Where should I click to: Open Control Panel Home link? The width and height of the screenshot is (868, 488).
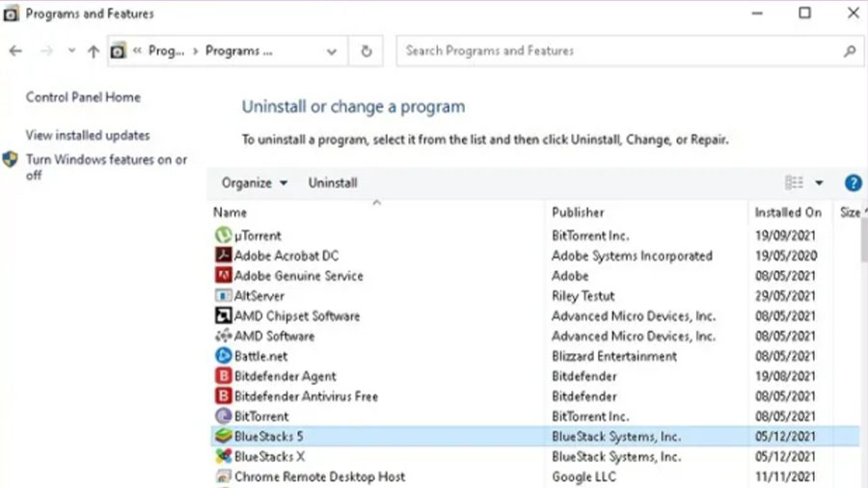coord(83,97)
